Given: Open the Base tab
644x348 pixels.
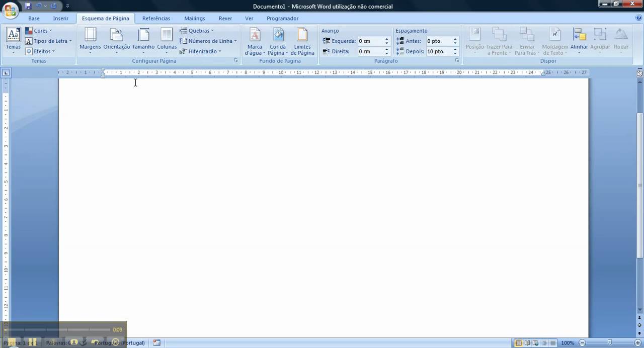Looking at the screenshot, I should 34,18.
